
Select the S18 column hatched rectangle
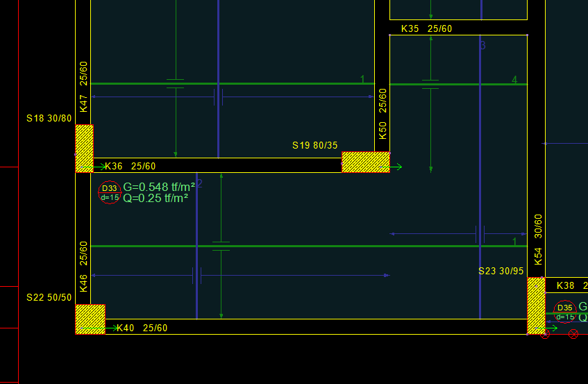pyautogui.click(x=84, y=149)
